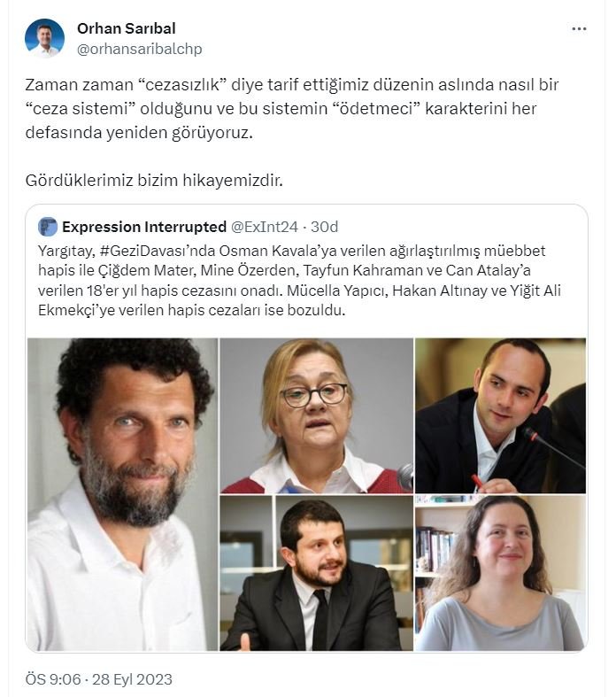Image resolution: width=616 pixels, height=697 pixels.
Task: Open the photo of the man in suit and tie
Action: point(316,573)
